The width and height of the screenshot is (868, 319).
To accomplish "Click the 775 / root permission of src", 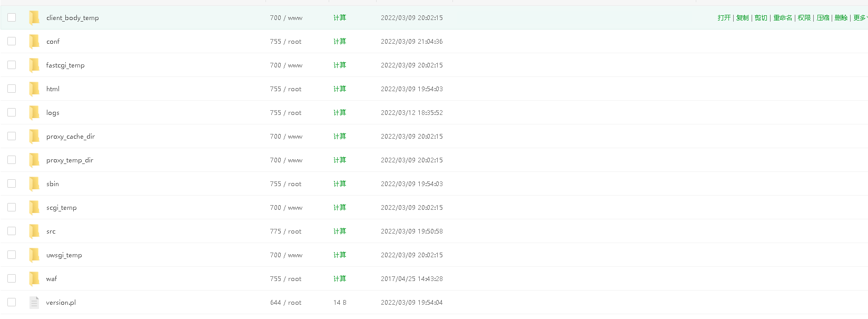I will point(285,231).
